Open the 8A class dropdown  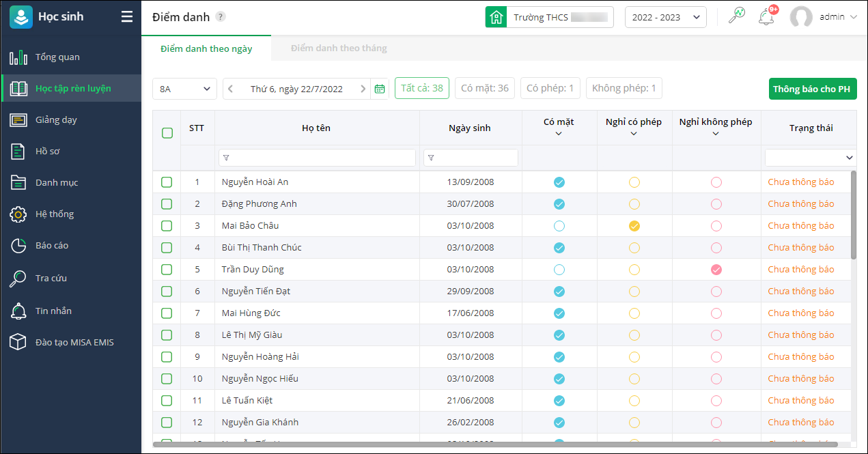[184, 89]
